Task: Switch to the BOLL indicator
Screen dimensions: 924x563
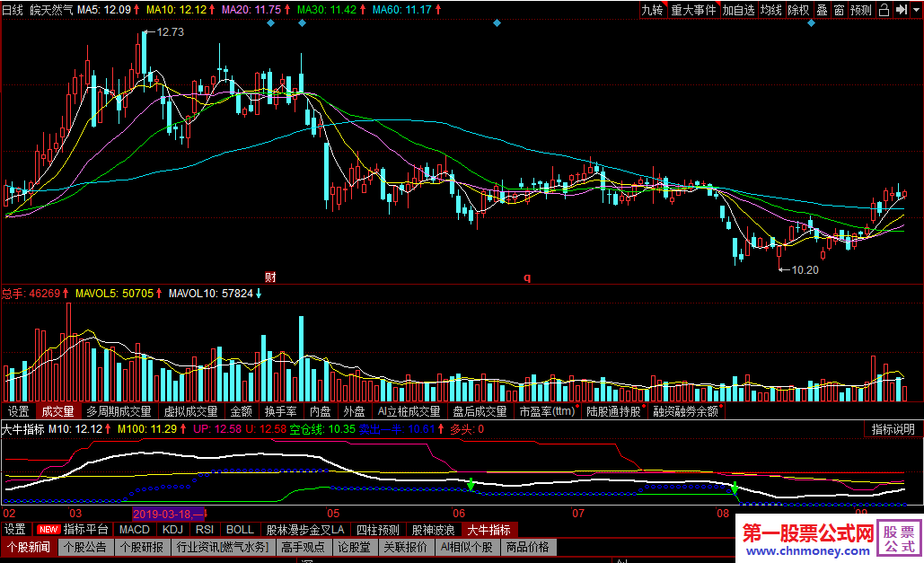Action: [240, 530]
